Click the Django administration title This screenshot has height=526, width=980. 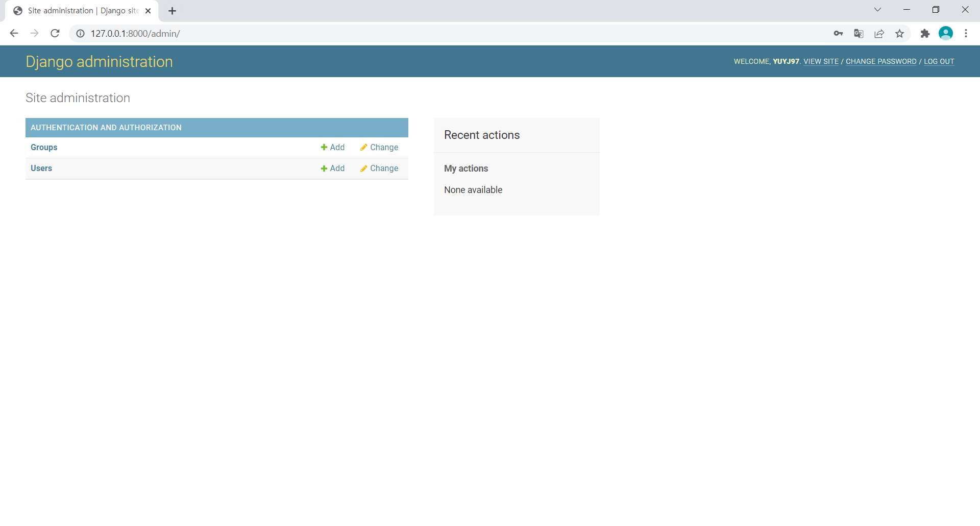point(99,62)
